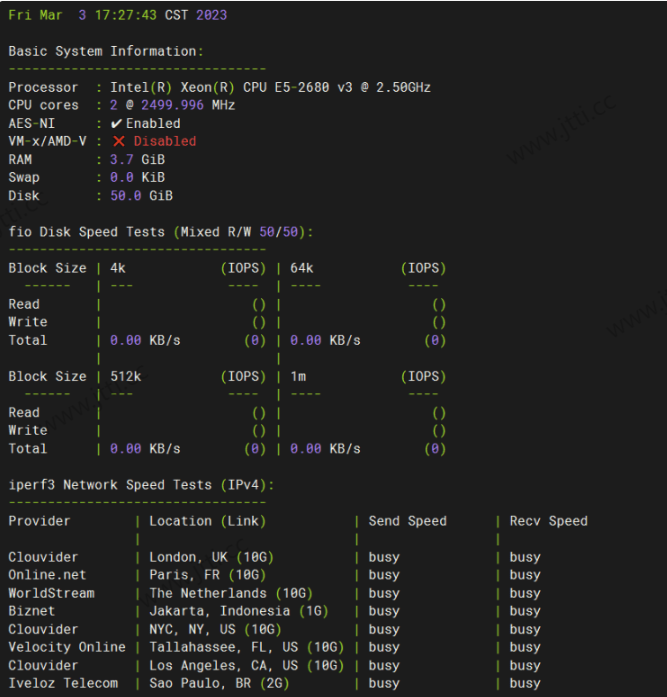
Task: Select the Basic System Information heading
Action: click(x=105, y=51)
